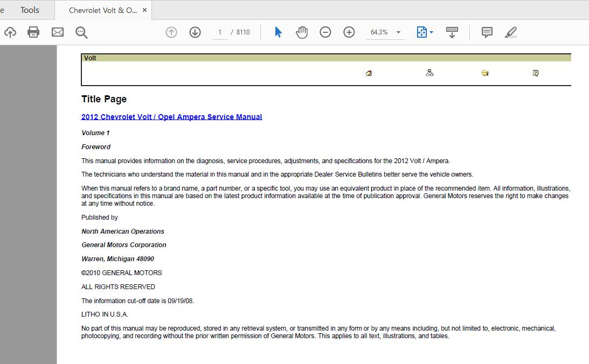589x364 pixels.
Task: Click 'LITHO IN U.S.A.' text
Action: click(105, 314)
